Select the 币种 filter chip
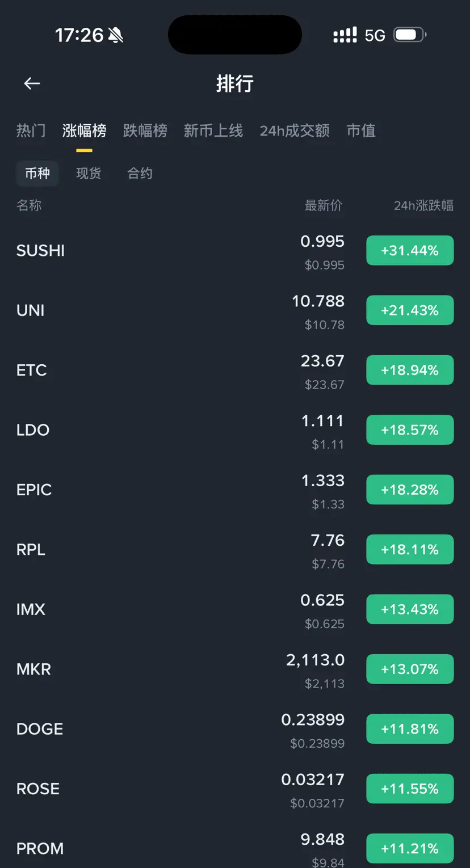Screen dimensions: 470x868 [37, 173]
